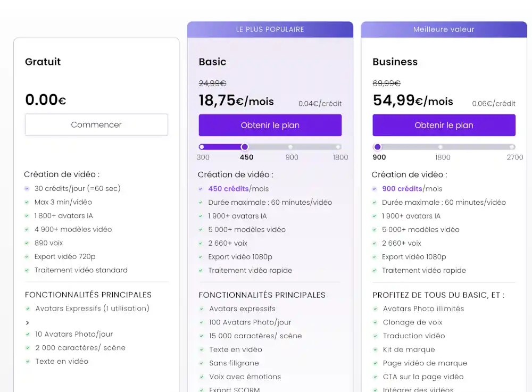532x392 pixels.
Task: Click '10 Avatars Photo/jour' text
Action: pos(74,334)
